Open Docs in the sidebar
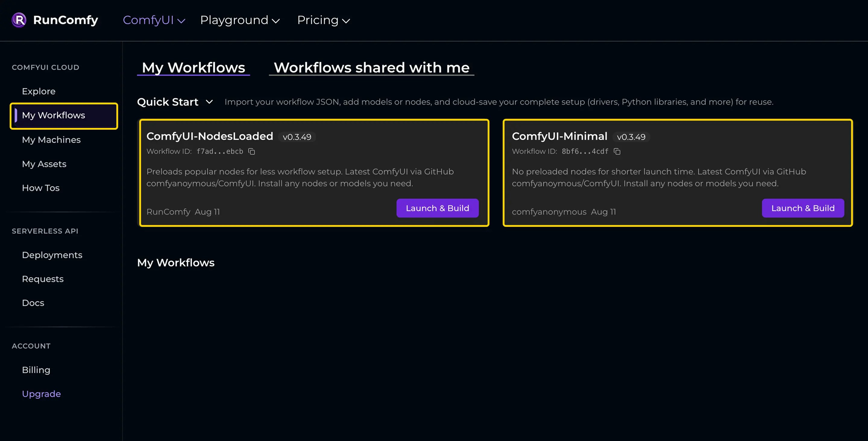Image resolution: width=868 pixels, height=441 pixels. pyautogui.click(x=33, y=303)
